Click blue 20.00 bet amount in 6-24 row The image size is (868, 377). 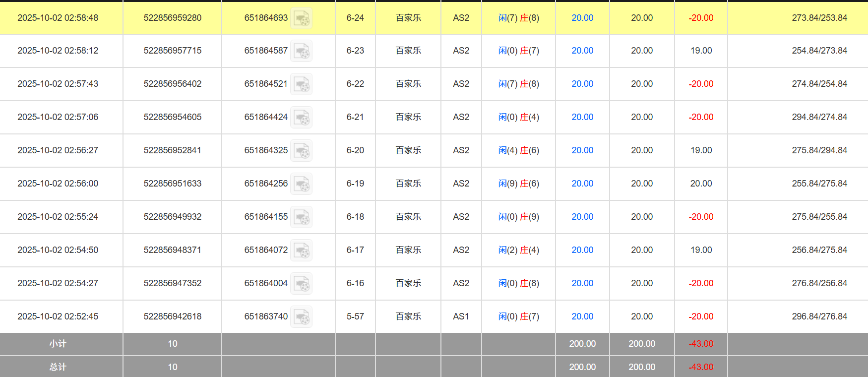tap(582, 18)
